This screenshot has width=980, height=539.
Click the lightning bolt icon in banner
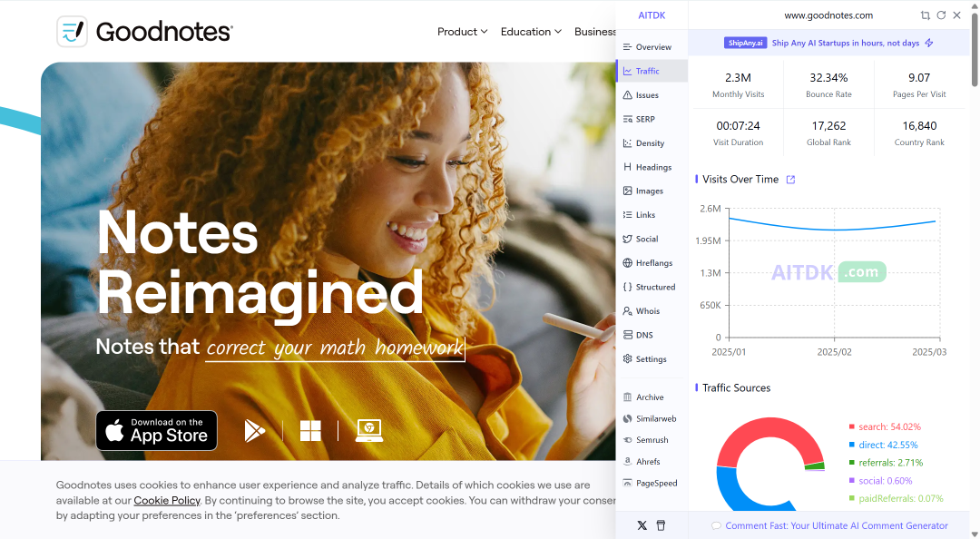point(929,44)
